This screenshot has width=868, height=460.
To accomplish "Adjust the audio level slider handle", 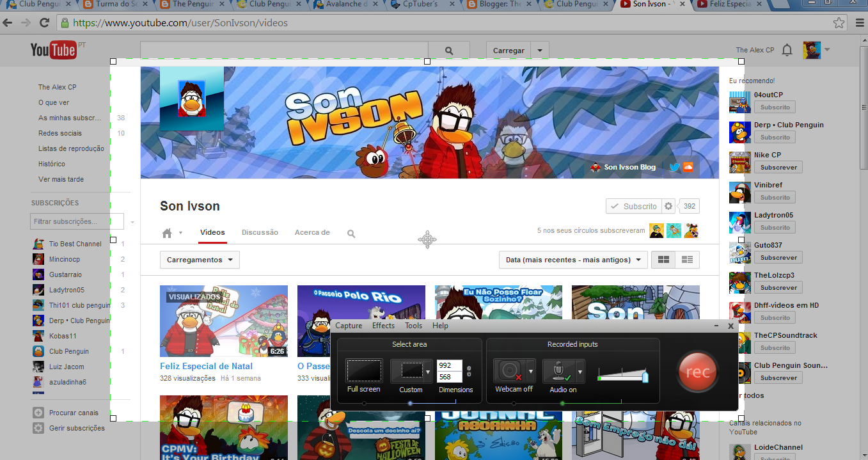I will click(x=645, y=376).
